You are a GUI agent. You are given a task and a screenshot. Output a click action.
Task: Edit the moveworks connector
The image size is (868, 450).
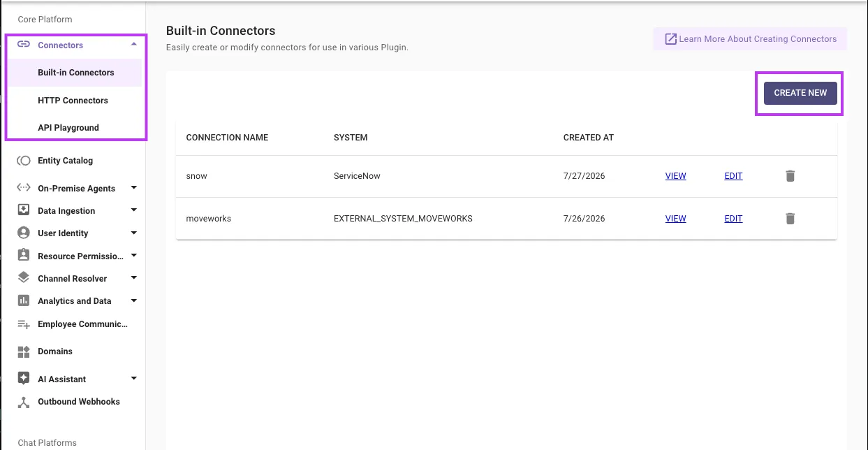[733, 219]
